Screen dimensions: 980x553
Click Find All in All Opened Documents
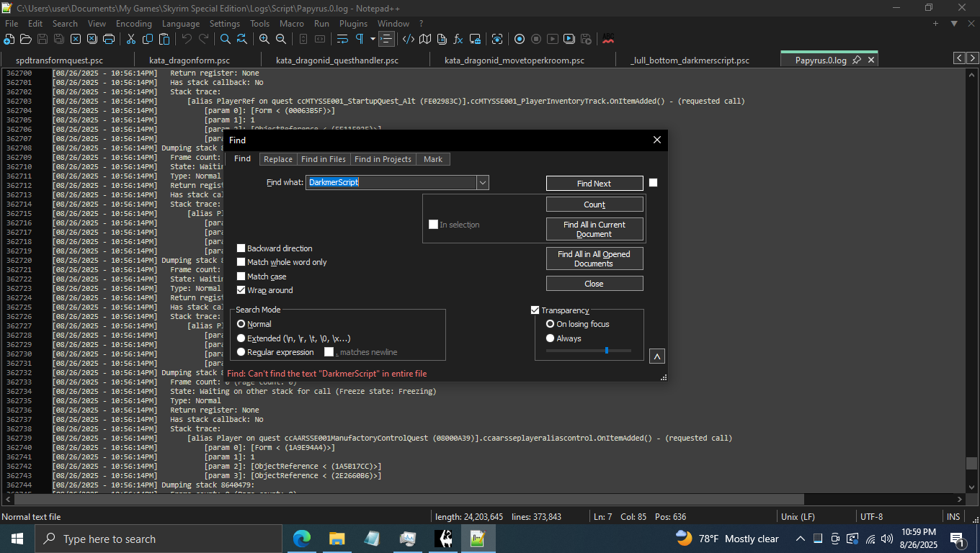[x=594, y=258]
